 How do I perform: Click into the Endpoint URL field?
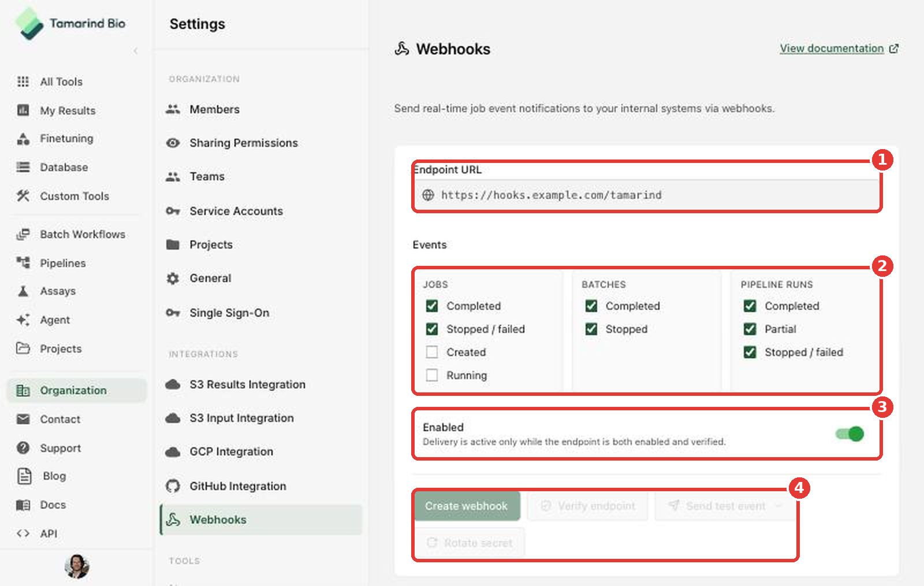647,195
